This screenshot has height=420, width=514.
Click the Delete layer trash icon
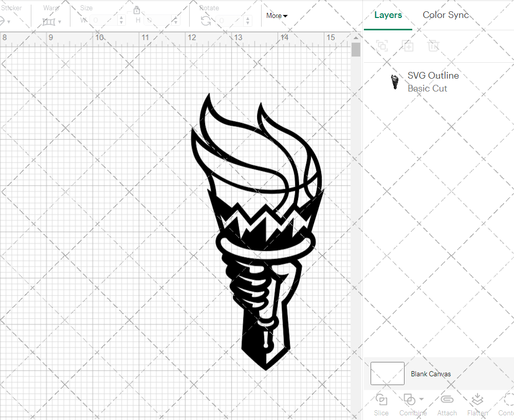tap(433, 46)
